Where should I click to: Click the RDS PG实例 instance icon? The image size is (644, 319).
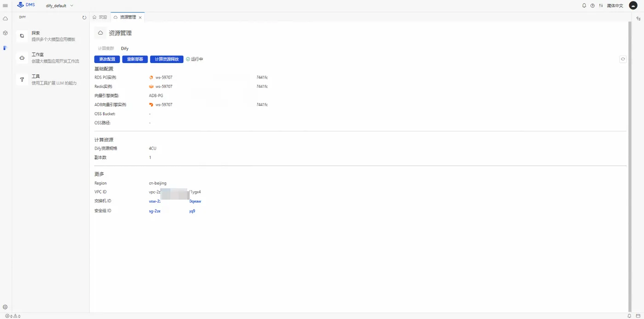tap(151, 77)
